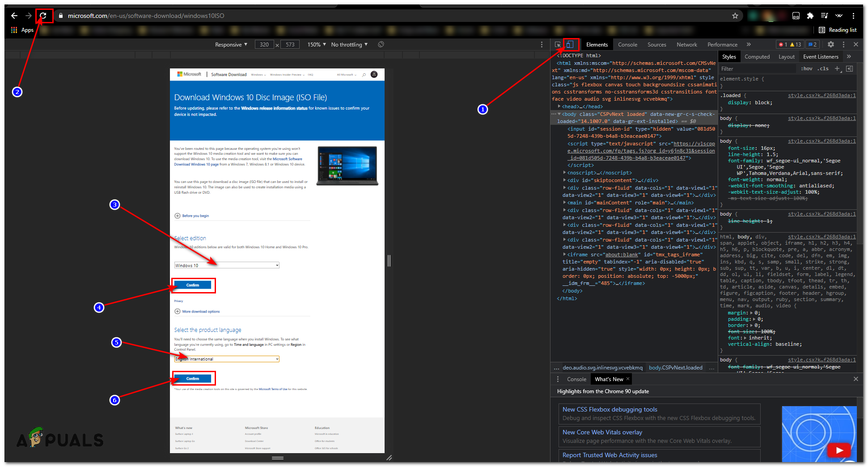
Task: Open Report Trusted Web Activity issues link
Action: [x=610, y=455]
